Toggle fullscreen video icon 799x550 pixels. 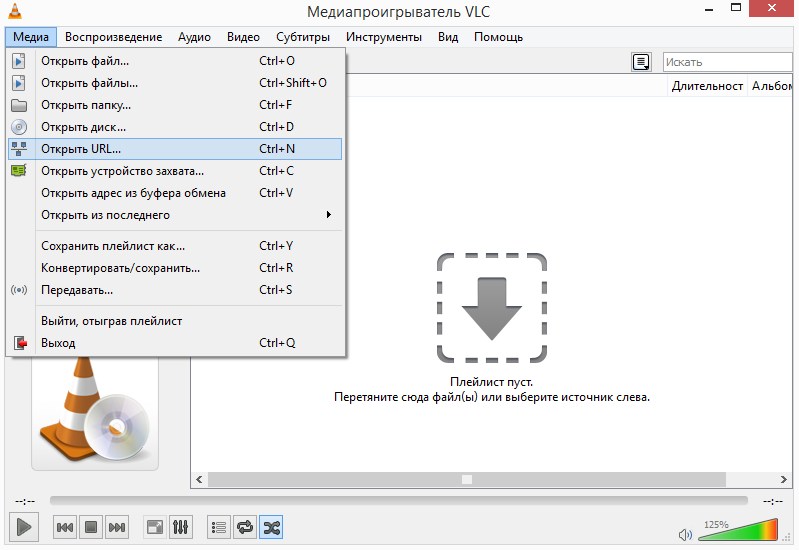coord(155,527)
